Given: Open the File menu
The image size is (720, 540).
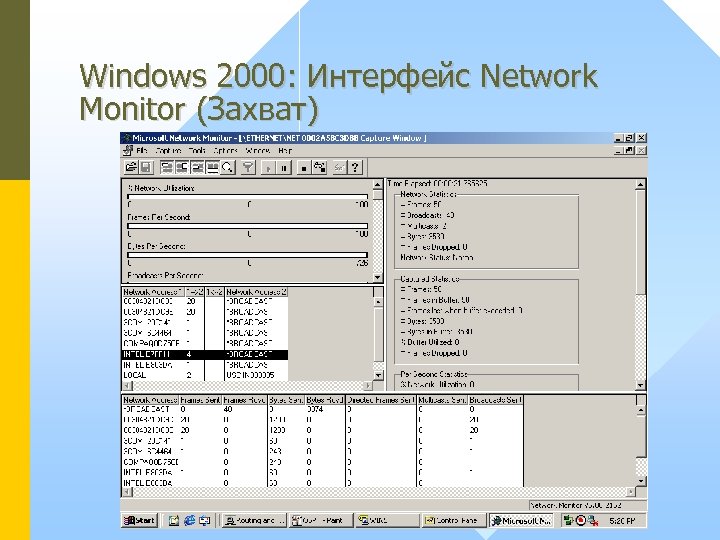Looking at the screenshot, I should pos(142,151).
